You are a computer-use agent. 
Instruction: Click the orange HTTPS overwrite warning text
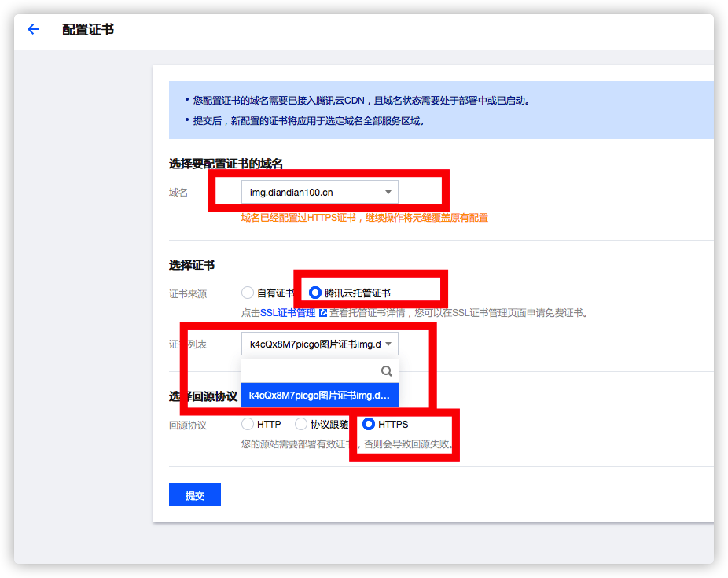click(x=364, y=218)
